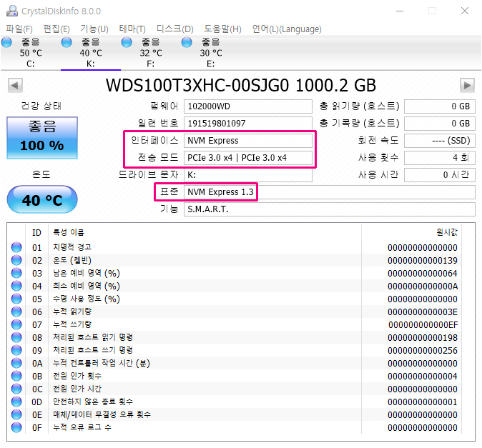Click the drive letter field K:
This screenshot has height=448, width=482.
(x=248, y=175)
